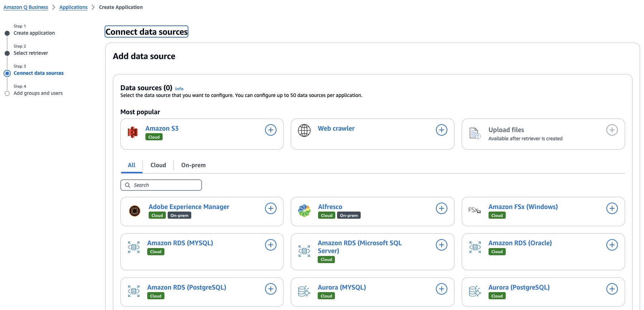This screenshot has height=310, width=644.
Task: Click the Web crawler globe icon
Action: (304, 131)
